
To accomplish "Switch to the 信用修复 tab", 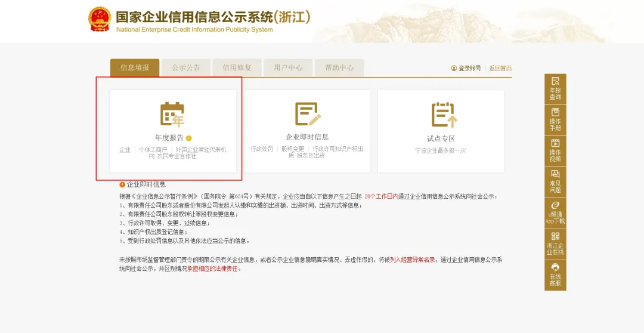I will [x=237, y=67].
